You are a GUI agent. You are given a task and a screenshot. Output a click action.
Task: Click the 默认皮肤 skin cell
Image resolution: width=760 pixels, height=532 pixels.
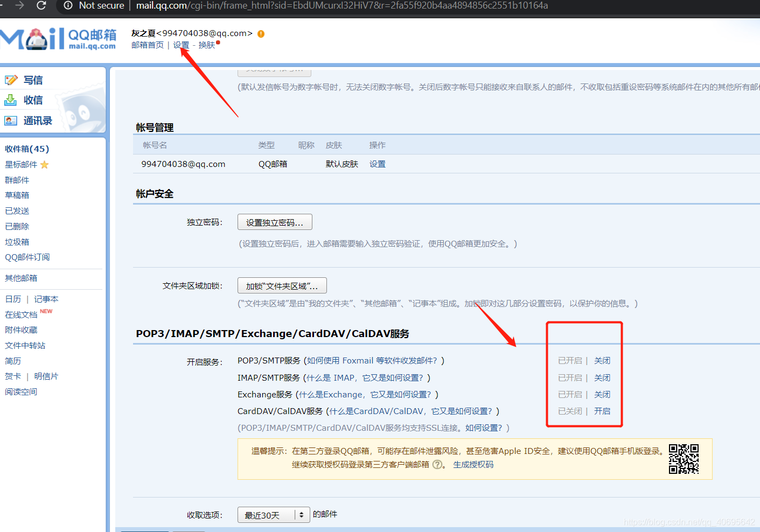click(342, 164)
